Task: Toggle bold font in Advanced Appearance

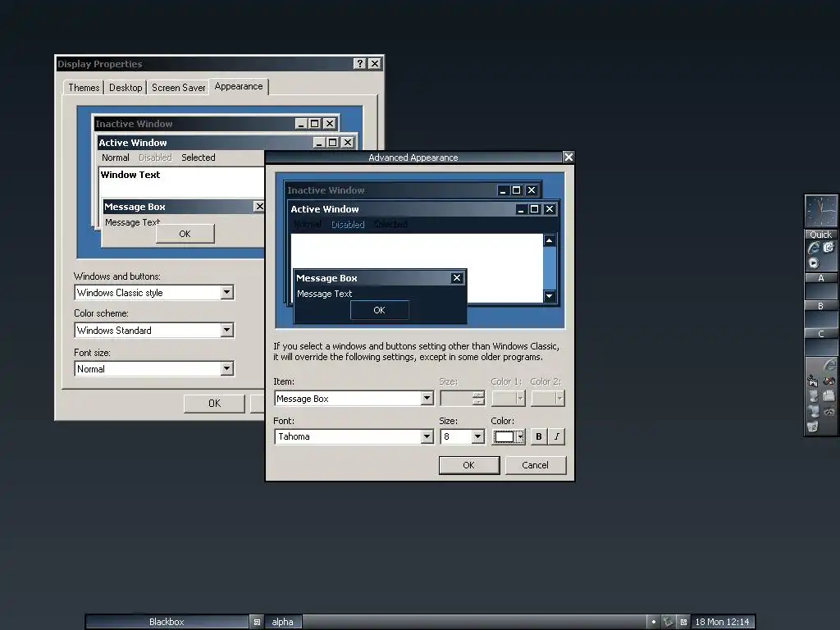Action: 539,436
